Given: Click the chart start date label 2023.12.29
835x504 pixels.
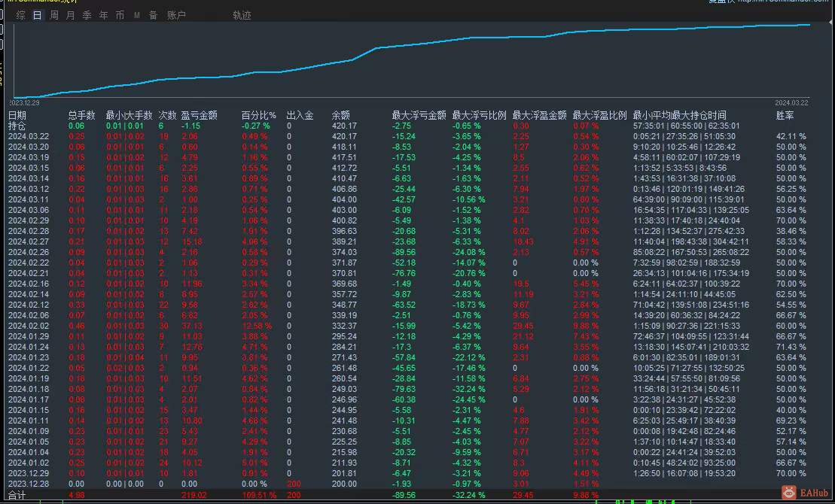Looking at the screenshot, I should (25, 103).
